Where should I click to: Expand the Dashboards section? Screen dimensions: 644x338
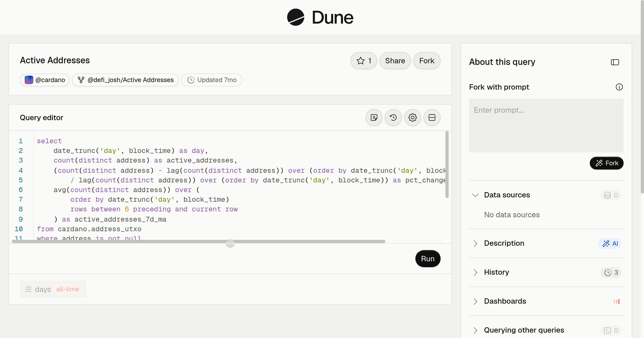pyautogui.click(x=475, y=301)
